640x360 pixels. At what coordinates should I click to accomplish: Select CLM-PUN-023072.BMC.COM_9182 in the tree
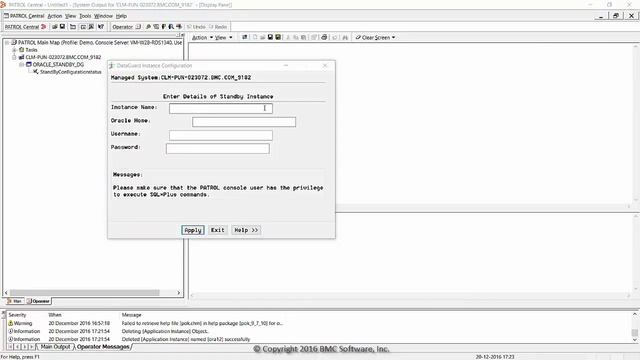coord(63,57)
